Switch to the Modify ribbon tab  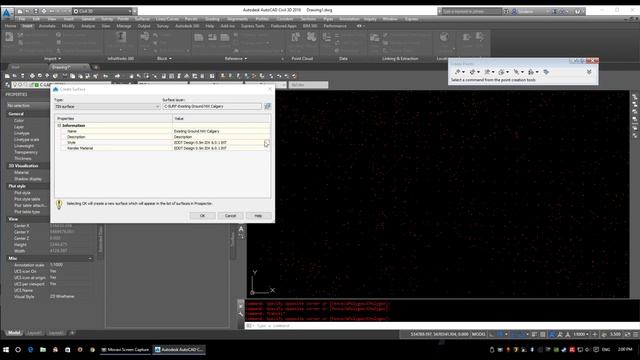(68, 26)
